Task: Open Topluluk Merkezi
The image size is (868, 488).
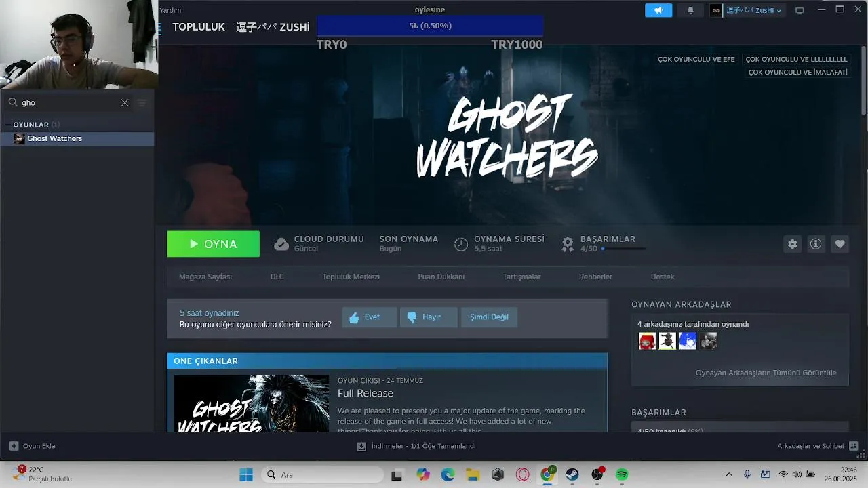Action: [x=351, y=277]
